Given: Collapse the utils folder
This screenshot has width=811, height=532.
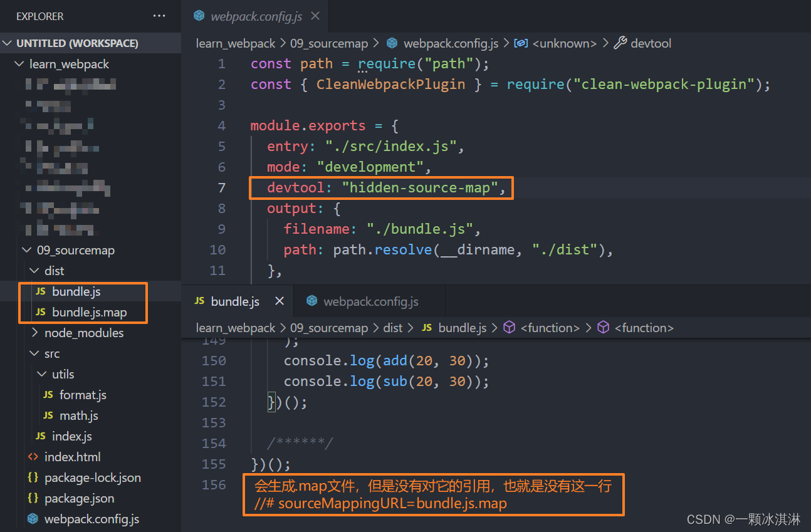Looking at the screenshot, I should [41, 374].
